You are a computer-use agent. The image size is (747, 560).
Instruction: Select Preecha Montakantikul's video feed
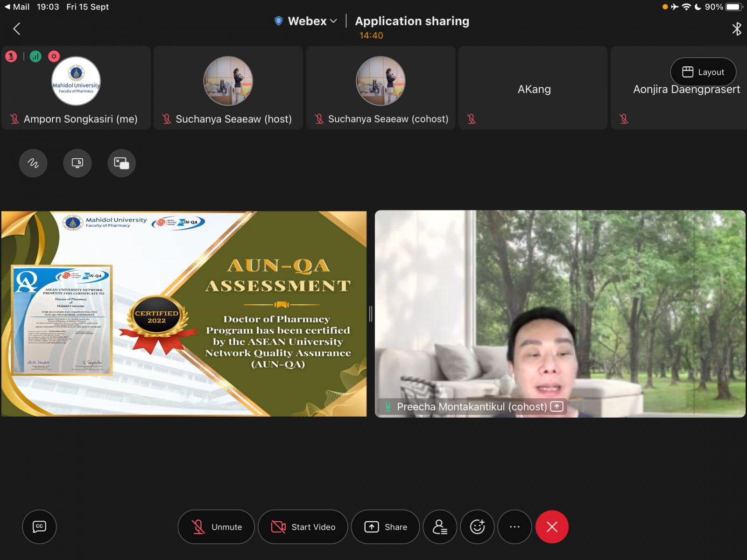coord(560,314)
